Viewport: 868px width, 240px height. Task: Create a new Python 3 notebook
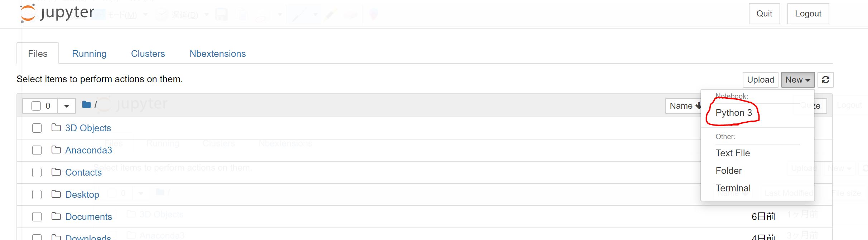tap(733, 113)
